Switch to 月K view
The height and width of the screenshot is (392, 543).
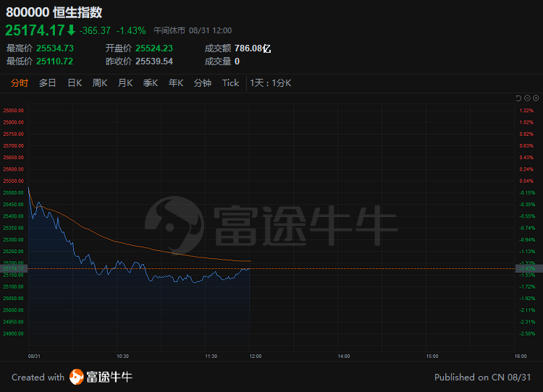pyautogui.click(x=125, y=83)
